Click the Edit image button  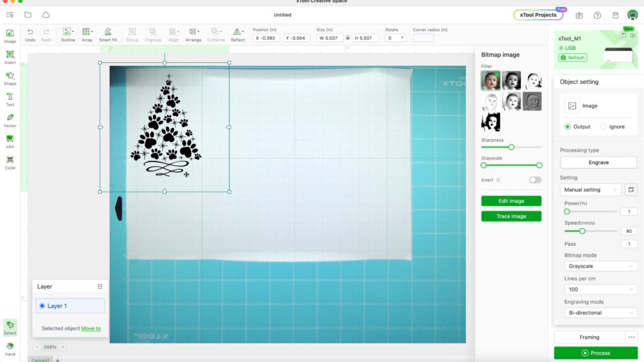coord(511,201)
